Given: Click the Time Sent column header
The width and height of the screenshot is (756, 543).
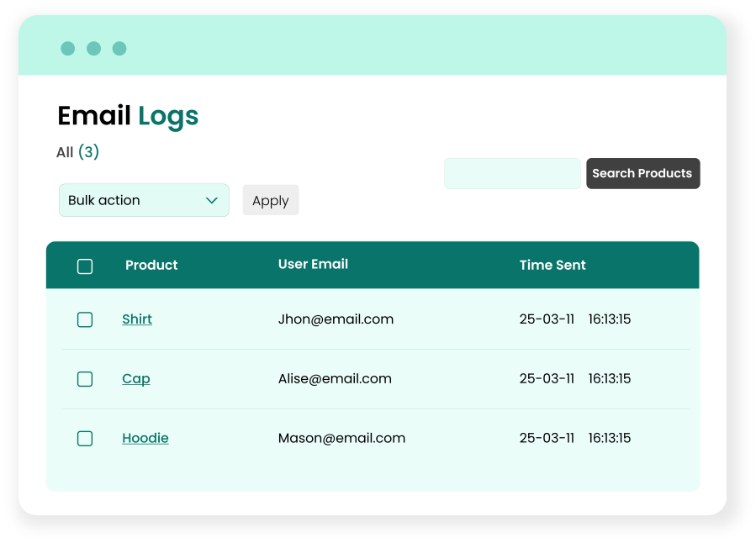Looking at the screenshot, I should 552,265.
